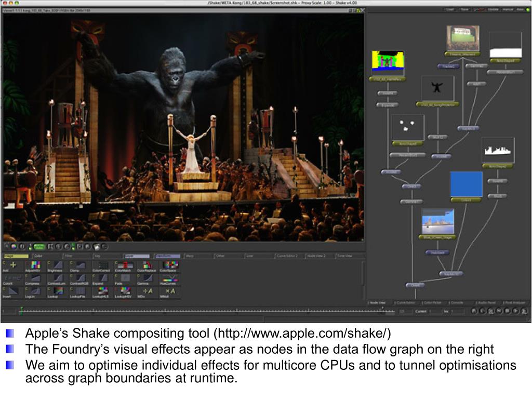
Task: Click the play forward button
Action: 515,311
